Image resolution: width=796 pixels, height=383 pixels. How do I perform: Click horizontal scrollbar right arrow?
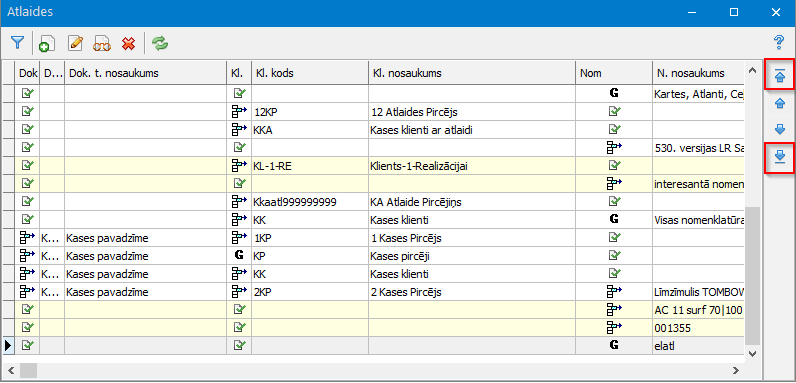pyautogui.click(x=736, y=370)
